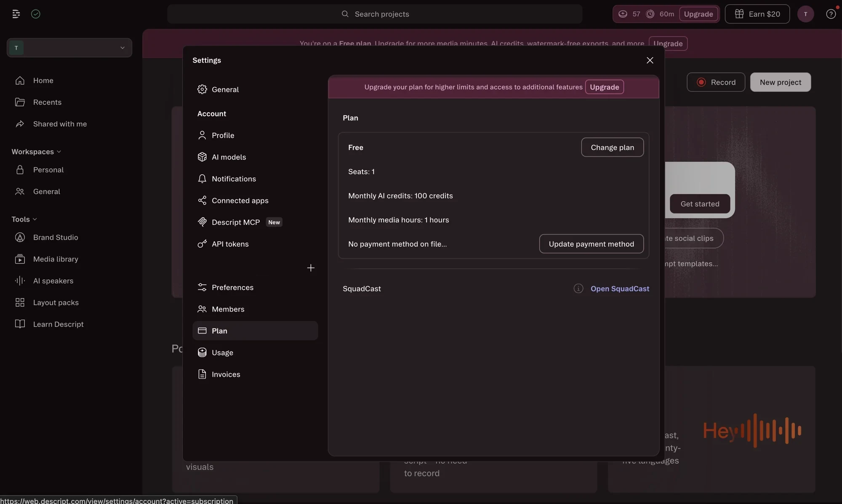Click Upgrade in top toolbar
This screenshot has height=504, width=842.
(x=698, y=14)
